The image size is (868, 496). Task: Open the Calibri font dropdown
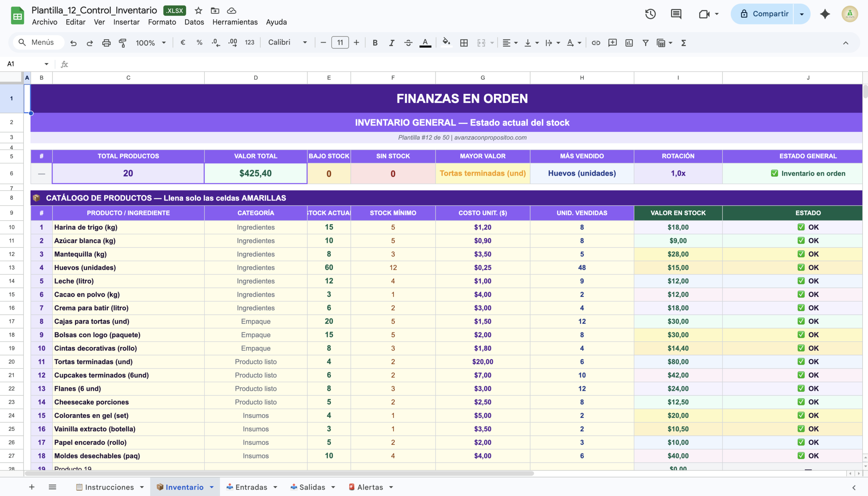(x=287, y=43)
